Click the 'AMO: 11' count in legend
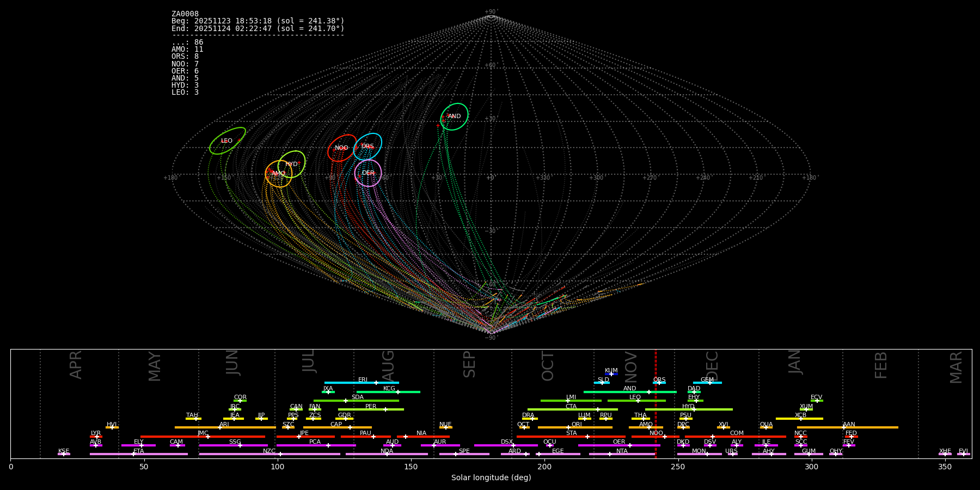The image size is (980, 490). click(x=187, y=50)
